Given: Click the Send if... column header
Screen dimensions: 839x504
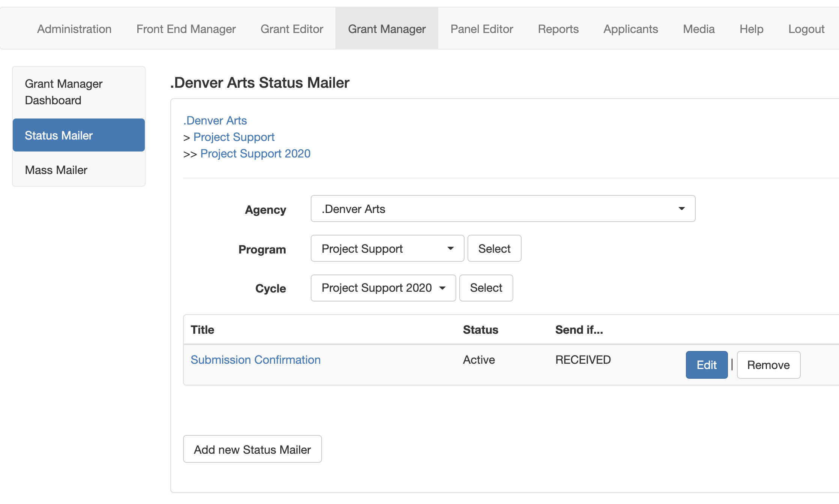Looking at the screenshot, I should tap(579, 330).
